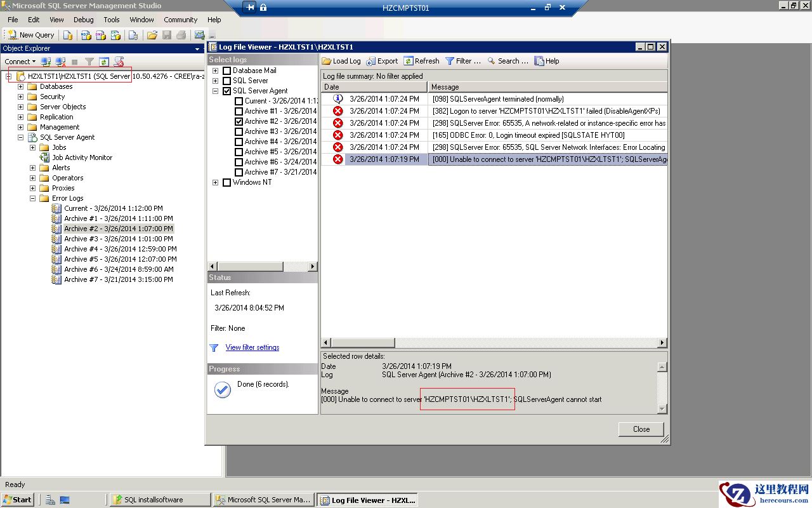Open a New Query window
Screen dimensions: 812x508
point(30,35)
